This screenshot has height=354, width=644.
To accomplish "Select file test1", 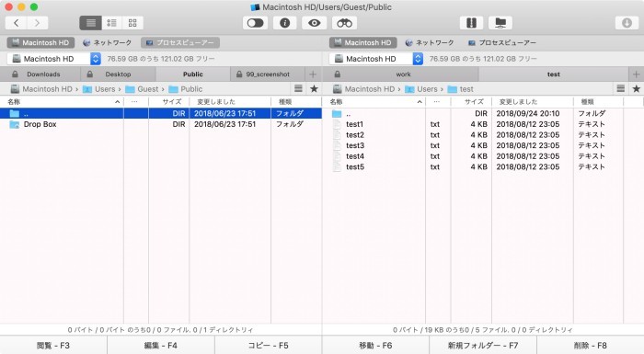I will [483, 124].
